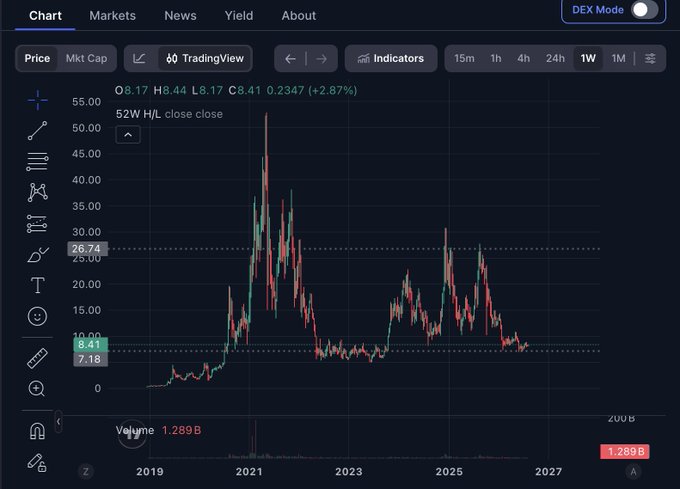The image size is (680, 489).
Task: Open chart settings sliders icon
Action: [650, 58]
